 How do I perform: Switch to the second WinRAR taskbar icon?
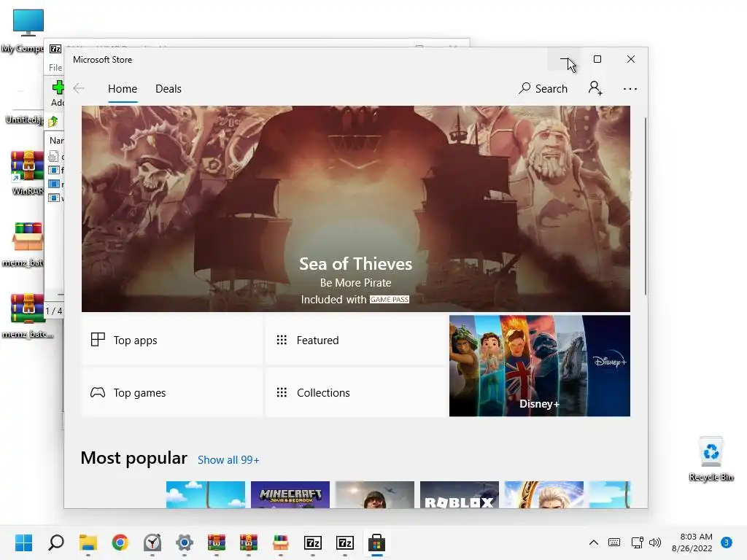coord(249,542)
